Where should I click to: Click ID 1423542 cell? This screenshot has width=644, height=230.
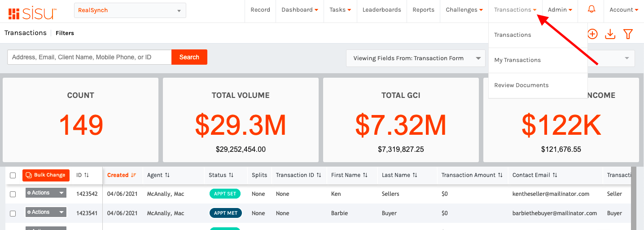click(87, 194)
